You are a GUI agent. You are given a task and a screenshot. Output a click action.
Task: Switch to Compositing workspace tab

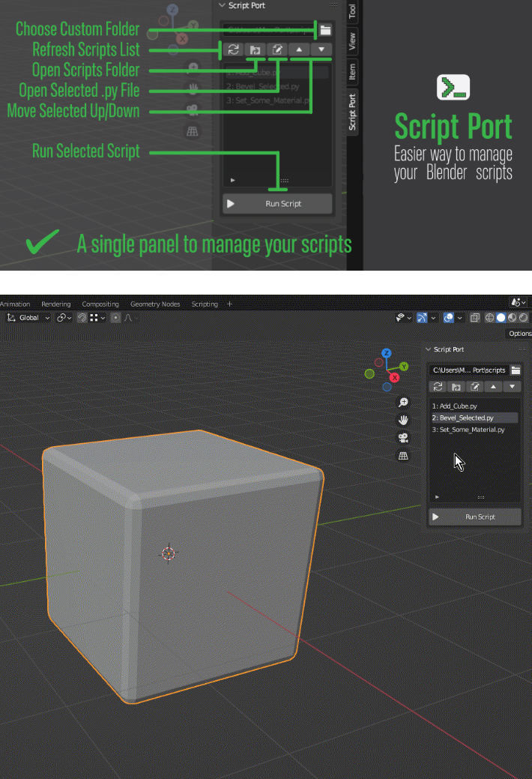tap(100, 304)
